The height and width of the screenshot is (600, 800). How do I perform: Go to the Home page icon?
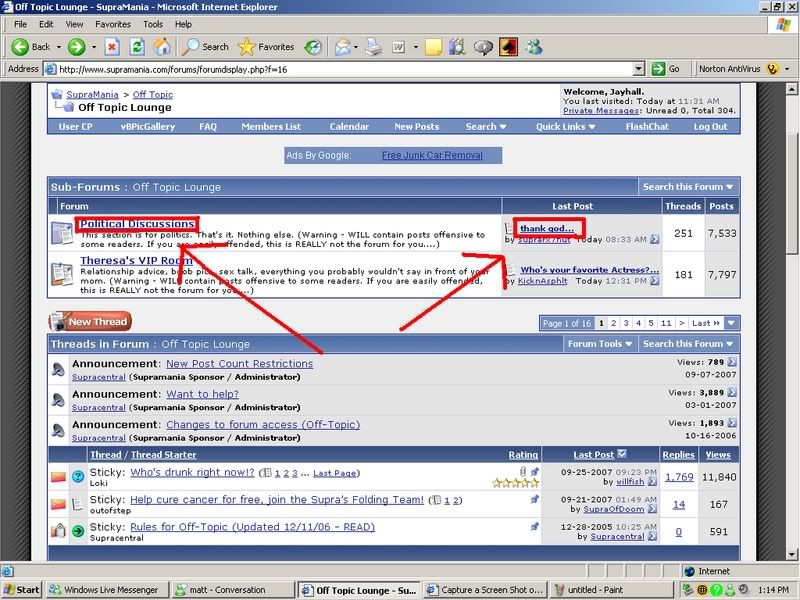[x=162, y=47]
